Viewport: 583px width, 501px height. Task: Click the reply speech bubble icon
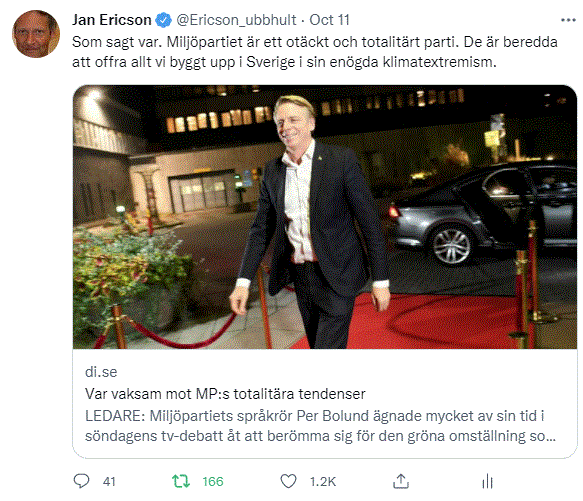81,481
